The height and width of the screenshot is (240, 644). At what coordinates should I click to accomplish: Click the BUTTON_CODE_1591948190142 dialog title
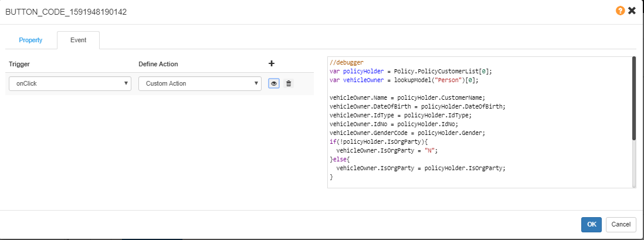pyautogui.click(x=66, y=12)
